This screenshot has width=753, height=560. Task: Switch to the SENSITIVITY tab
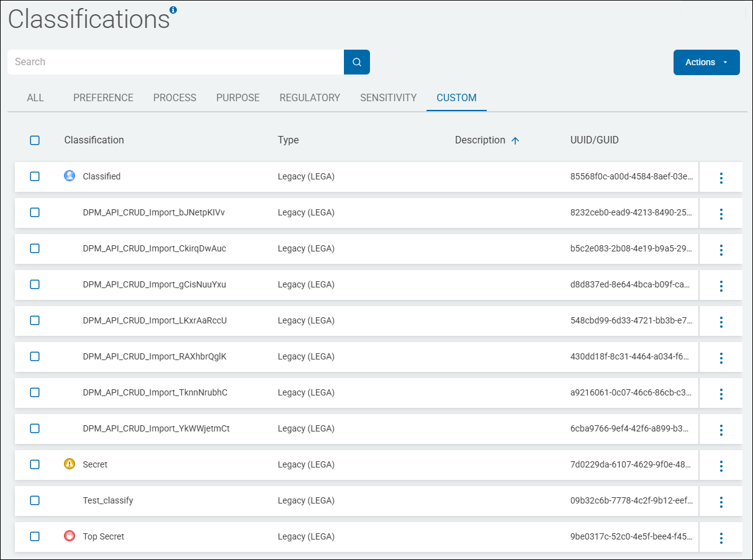388,97
